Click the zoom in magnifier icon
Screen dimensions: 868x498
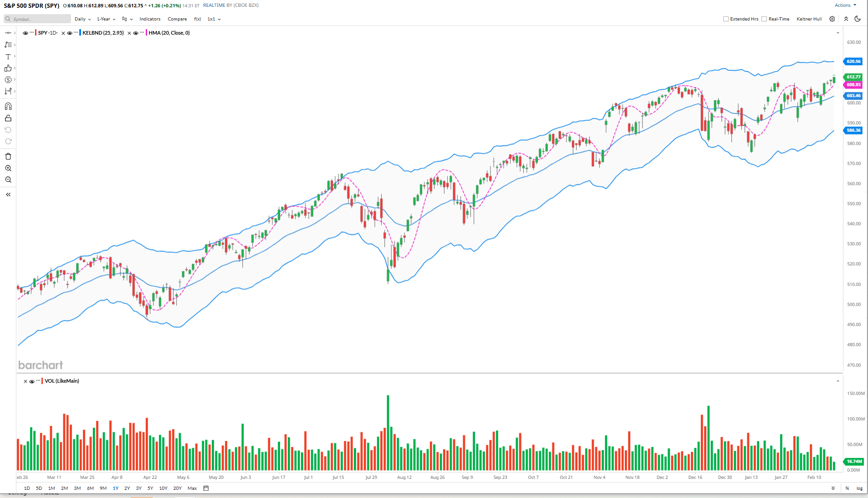point(8,168)
